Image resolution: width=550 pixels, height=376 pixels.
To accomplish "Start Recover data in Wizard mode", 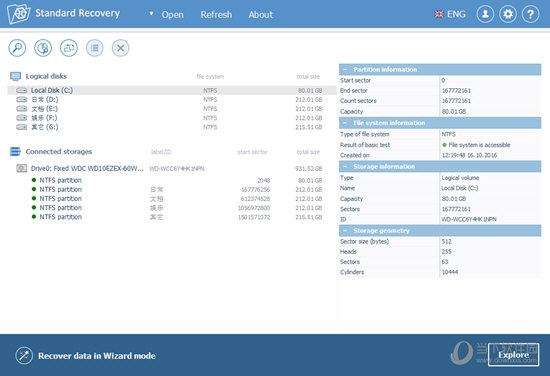I will pos(97,356).
